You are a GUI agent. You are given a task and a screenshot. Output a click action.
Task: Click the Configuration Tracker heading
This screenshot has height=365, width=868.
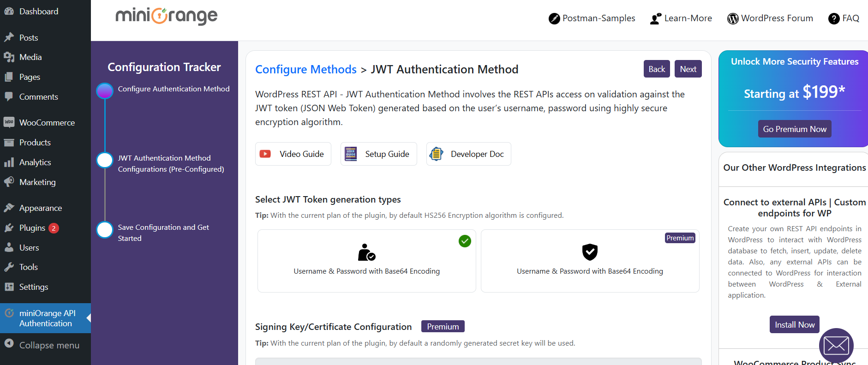pyautogui.click(x=164, y=67)
